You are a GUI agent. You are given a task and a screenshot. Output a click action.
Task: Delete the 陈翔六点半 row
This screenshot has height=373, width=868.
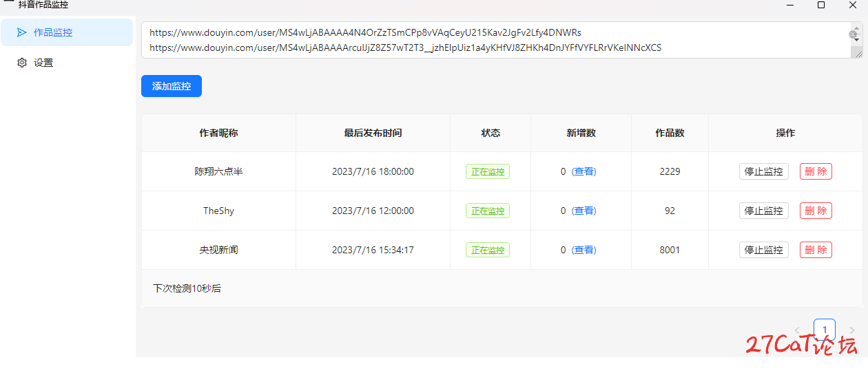[816, 171]
